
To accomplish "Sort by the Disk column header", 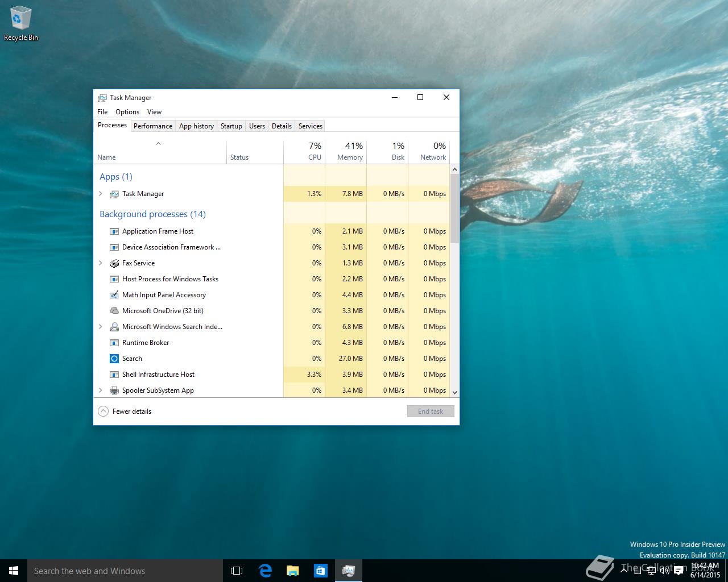I will [x=387, y=151].
